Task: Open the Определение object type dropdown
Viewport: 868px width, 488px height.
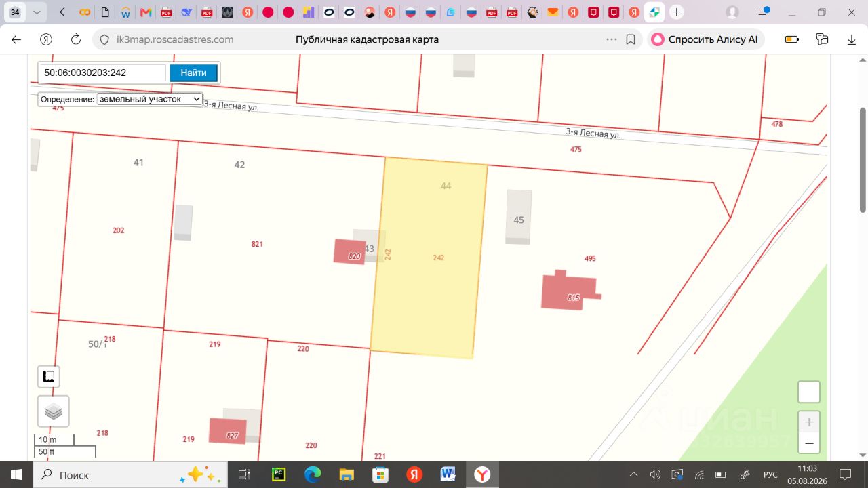Action: click(x=150, y=99)
